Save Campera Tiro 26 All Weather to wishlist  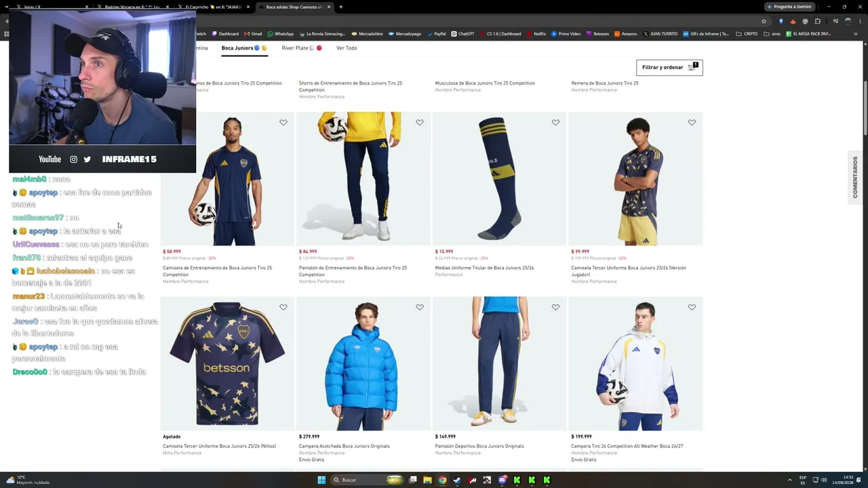point(692,307)
